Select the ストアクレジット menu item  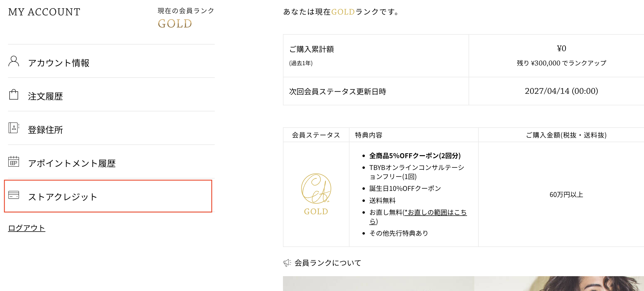[108, 196]
